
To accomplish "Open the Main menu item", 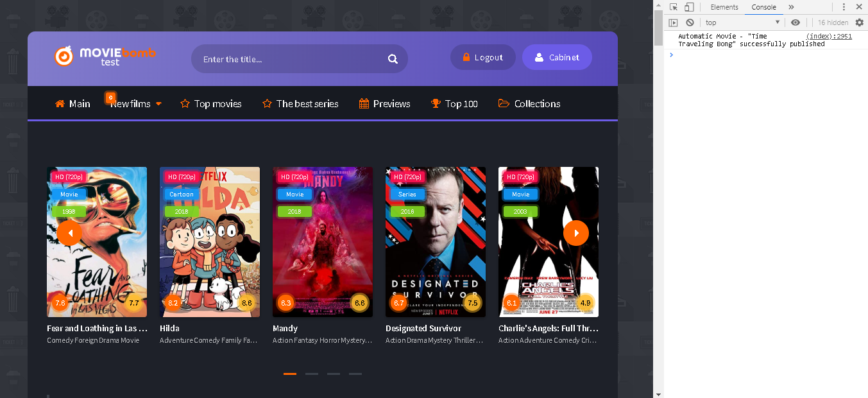I will click(72, 103).
